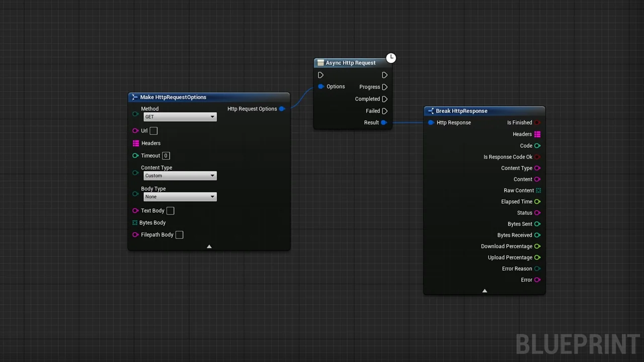Open the Body Type dropdown
Screen dimensions: 644x362
click(180, 197)
